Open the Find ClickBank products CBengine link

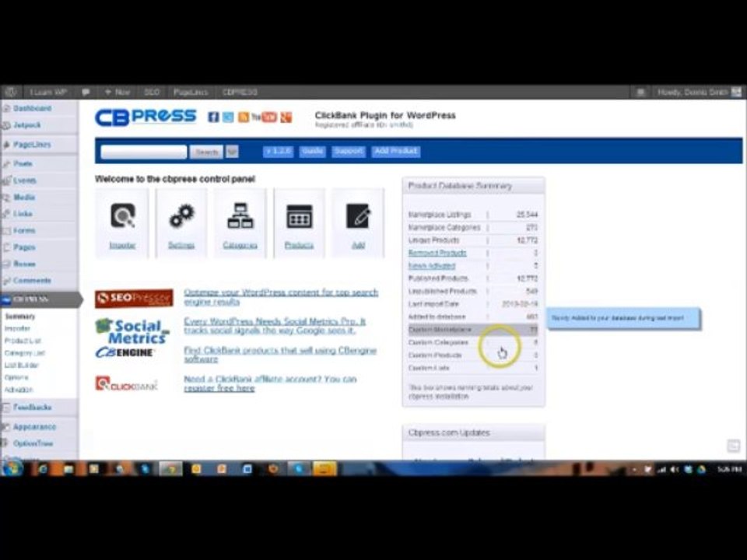[x=280, y=355]
